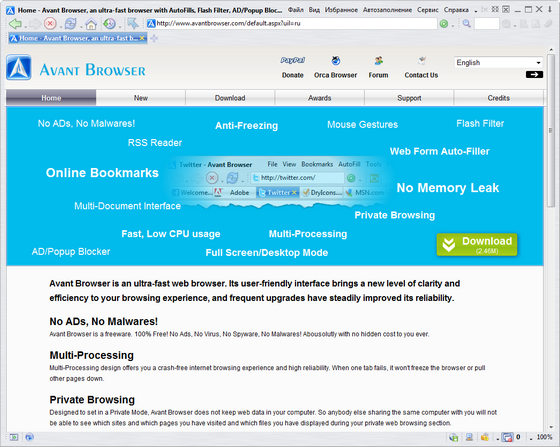Open the browsing history clock icon
The image size is (560, 447).
tap(109, 24)
